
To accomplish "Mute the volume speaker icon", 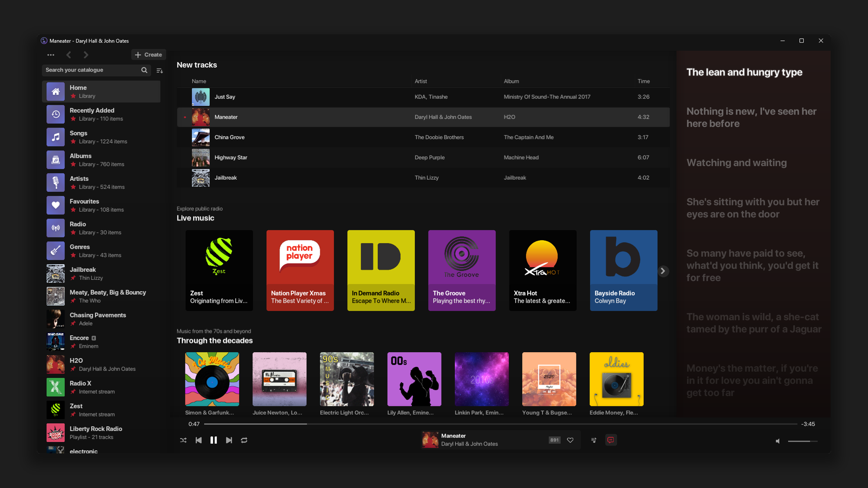I will [x=778, y=441].
